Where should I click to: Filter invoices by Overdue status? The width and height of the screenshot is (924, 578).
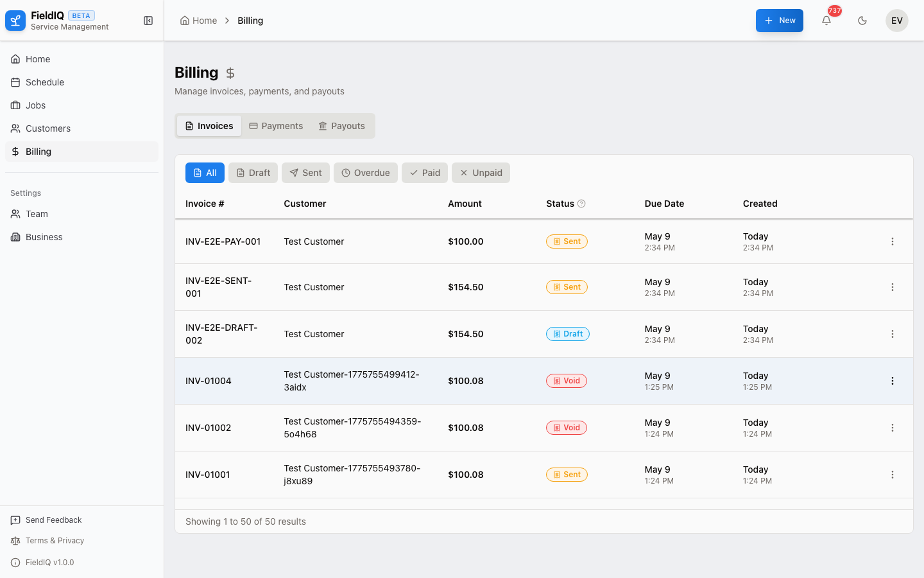click(365, 172)
